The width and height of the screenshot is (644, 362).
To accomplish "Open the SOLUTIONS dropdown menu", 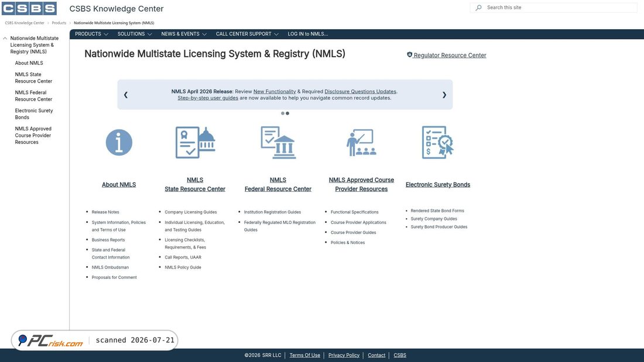I will [x=134, y=34].
